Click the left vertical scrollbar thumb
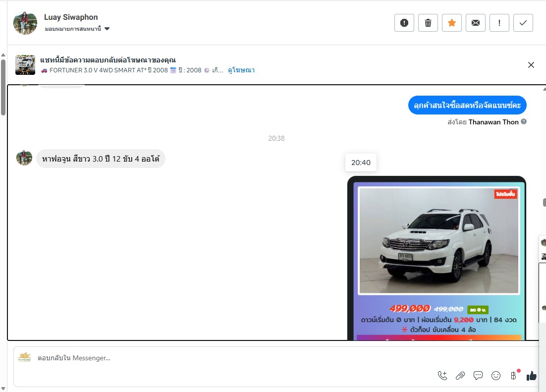This screenshot has height=392, width=546. tap(3, 87)
